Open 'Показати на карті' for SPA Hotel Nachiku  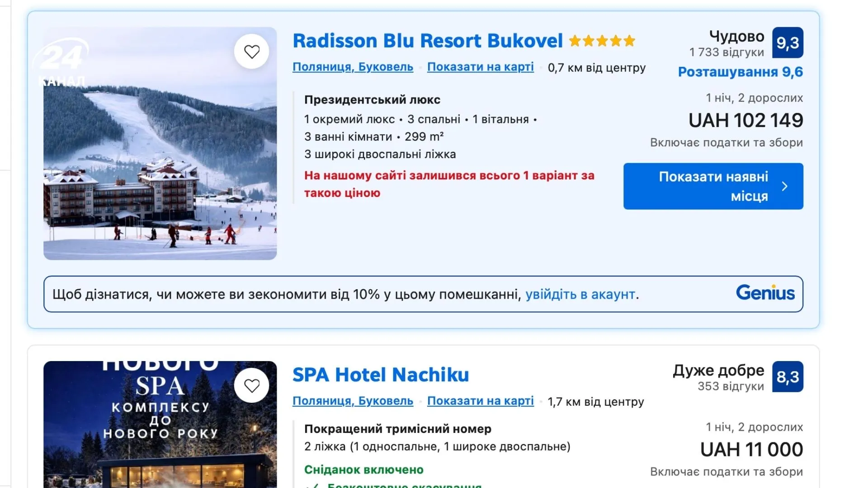(x=481, y=401)
